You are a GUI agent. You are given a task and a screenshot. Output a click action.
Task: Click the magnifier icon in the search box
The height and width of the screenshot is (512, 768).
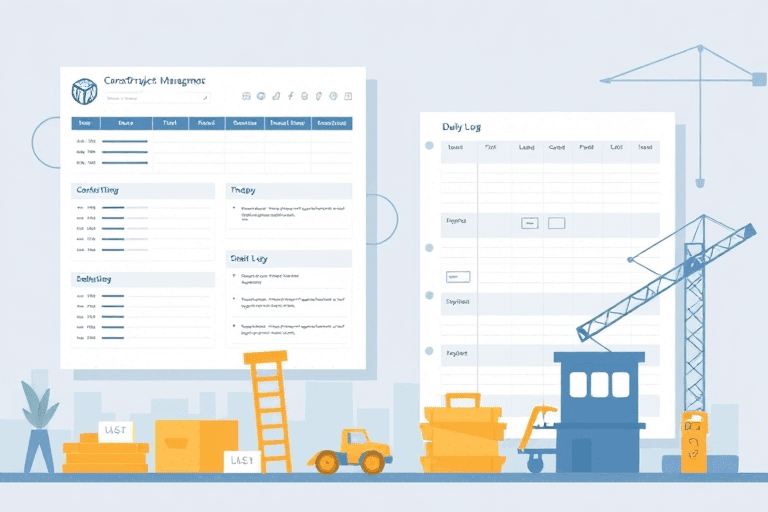204,98
